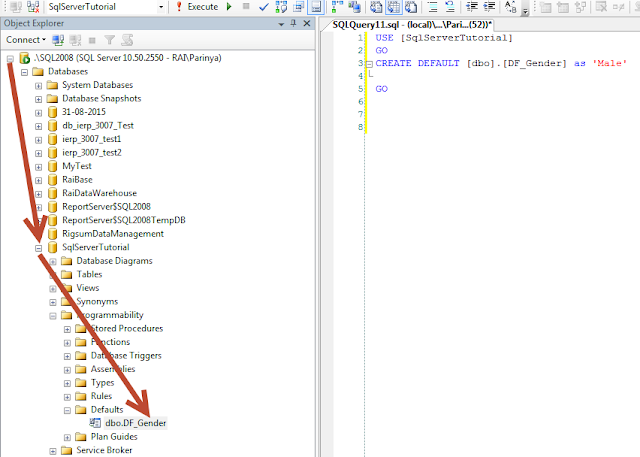The height and width of the screenshot is (457, 640).
Task: Select the Service Broker folder
Action: tap(104, 450)
